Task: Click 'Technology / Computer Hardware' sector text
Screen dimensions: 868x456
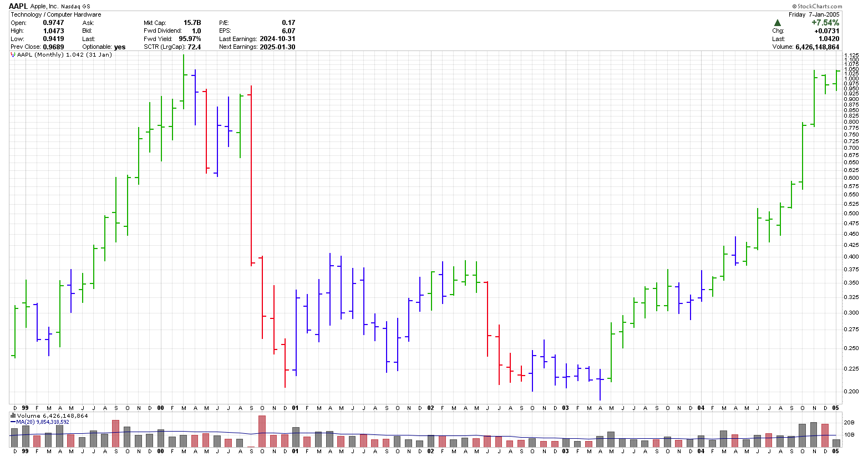Action: coord(56,14)
